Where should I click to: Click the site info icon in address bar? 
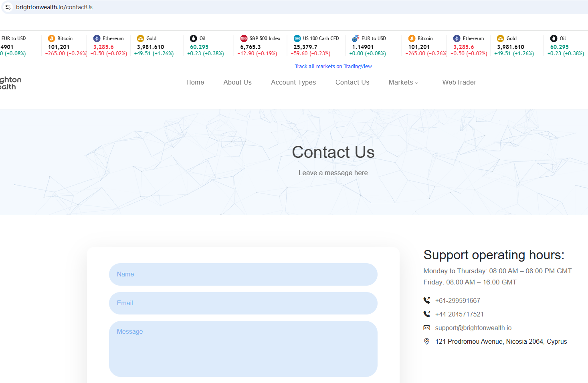[x=8, y=7]
